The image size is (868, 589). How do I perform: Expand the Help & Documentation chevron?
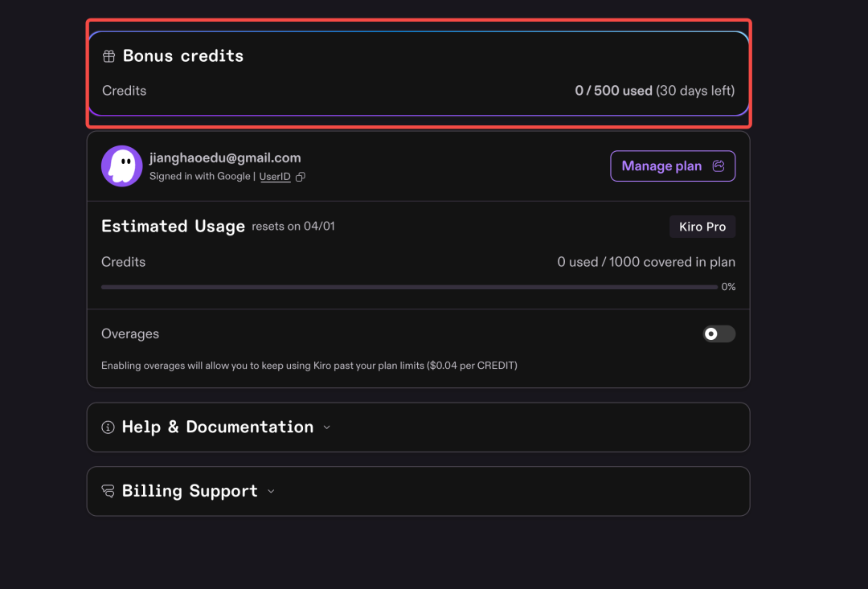pos(326,427)
